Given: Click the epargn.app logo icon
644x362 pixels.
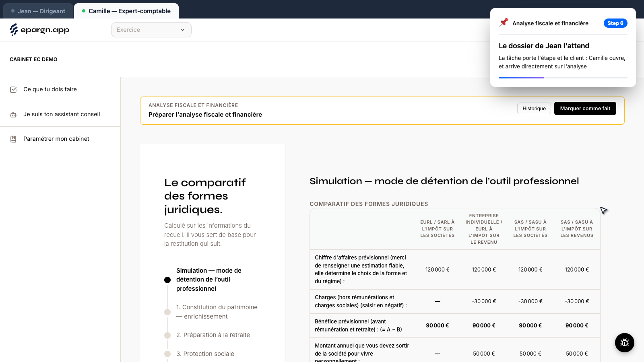Looking at the screenshot, I should click(14, 30).
